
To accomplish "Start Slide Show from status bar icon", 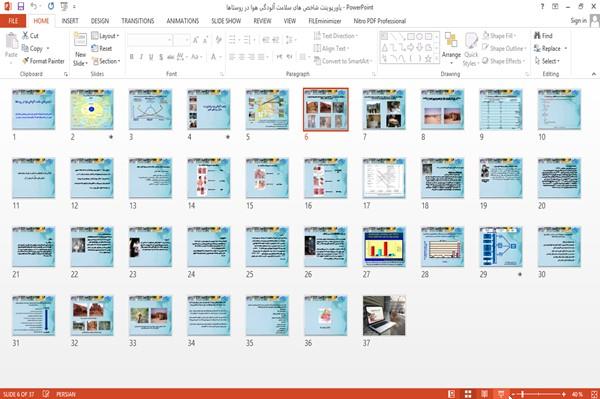I will point(501,394).
